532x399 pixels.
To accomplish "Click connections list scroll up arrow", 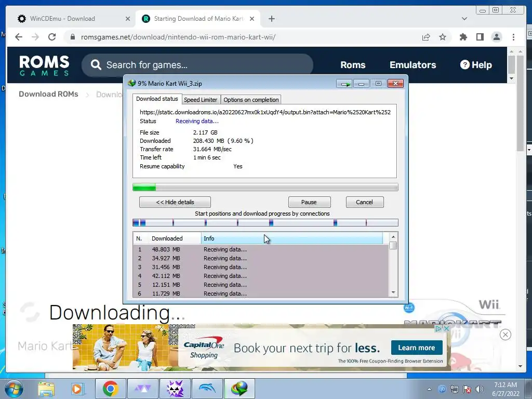I will (x=393, y=237).
